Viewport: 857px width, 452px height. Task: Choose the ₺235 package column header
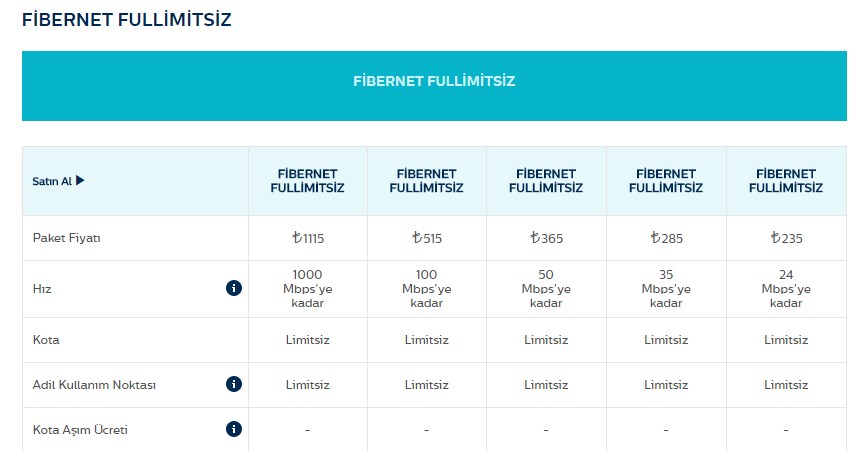[786, 181]
